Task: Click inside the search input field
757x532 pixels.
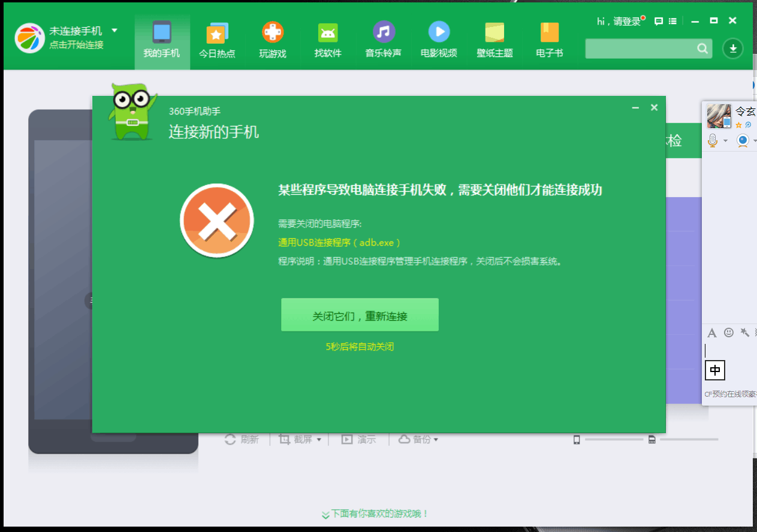Action: click(640, 49)
